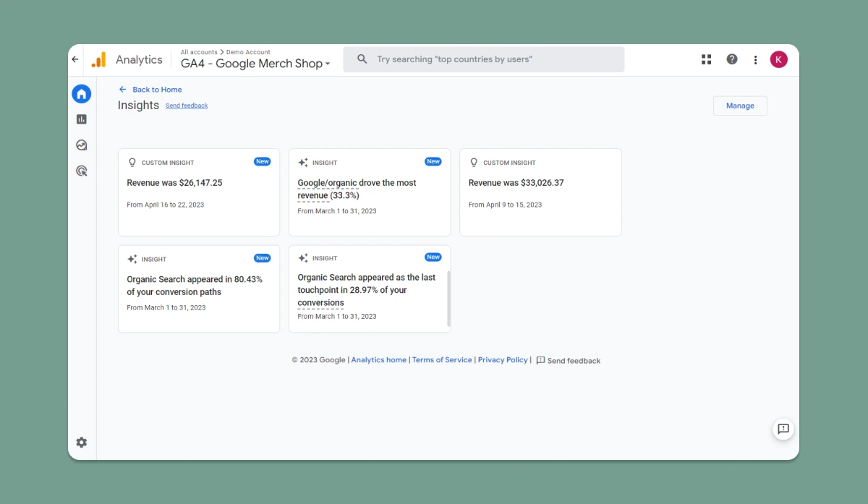
Task: Open the Help question mark icon
Action: [x=732, y=59]
